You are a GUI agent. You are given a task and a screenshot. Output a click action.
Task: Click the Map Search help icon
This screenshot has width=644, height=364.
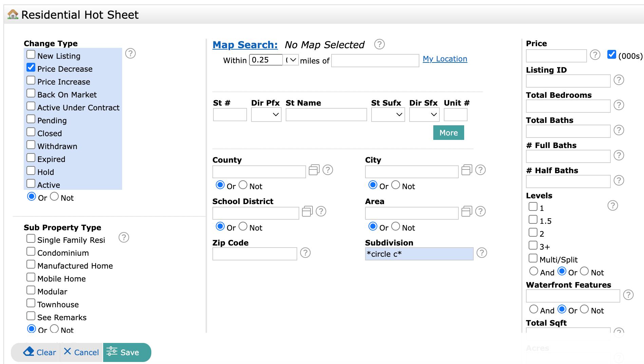click(x=379, y=44)
